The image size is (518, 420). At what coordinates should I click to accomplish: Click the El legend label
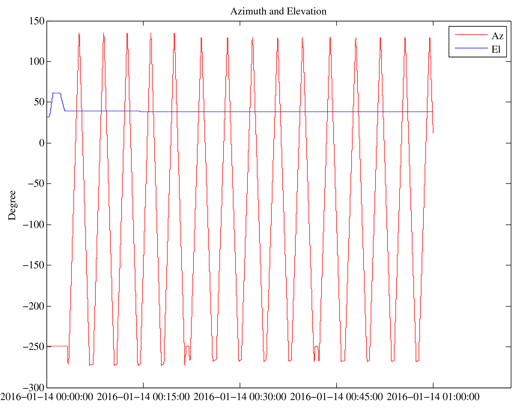[496, 49]
